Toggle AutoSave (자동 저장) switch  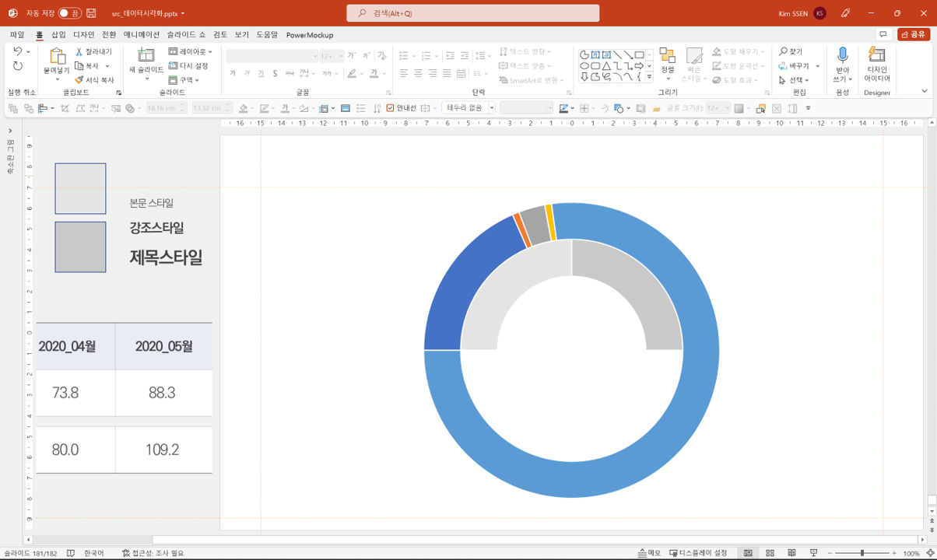click(69, 13)
